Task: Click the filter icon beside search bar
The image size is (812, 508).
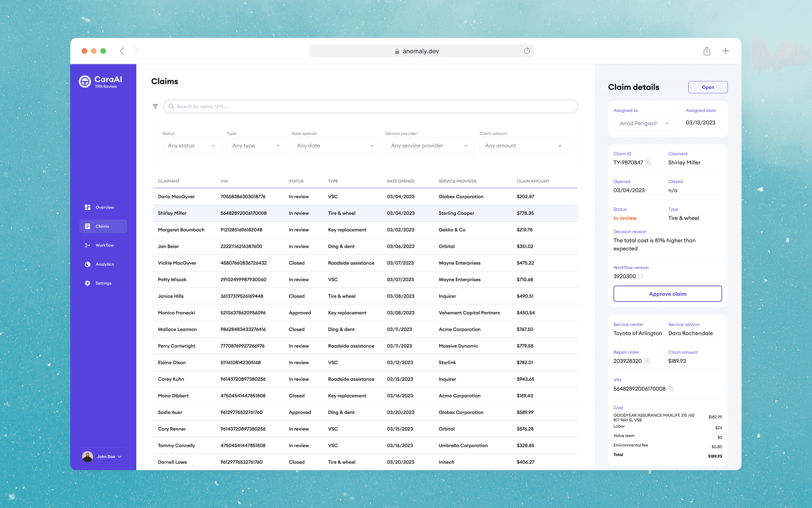Action: (x=155, y=106)
